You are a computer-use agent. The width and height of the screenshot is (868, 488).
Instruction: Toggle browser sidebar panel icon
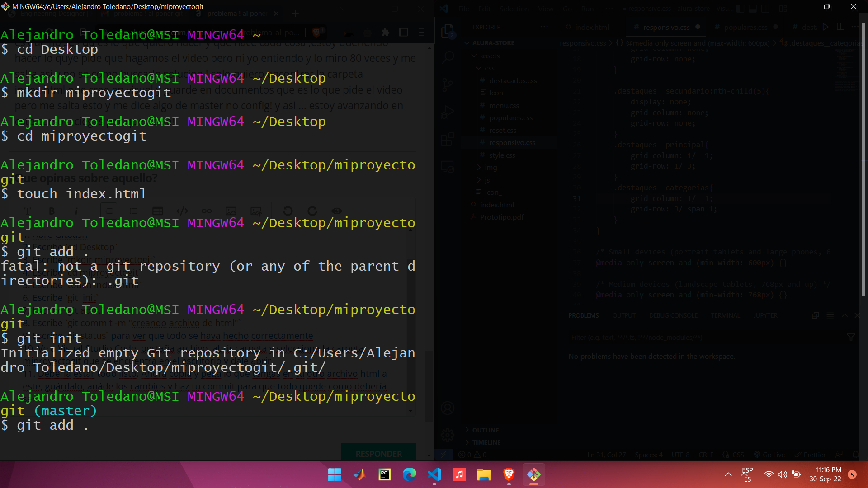tap(403, 32)
